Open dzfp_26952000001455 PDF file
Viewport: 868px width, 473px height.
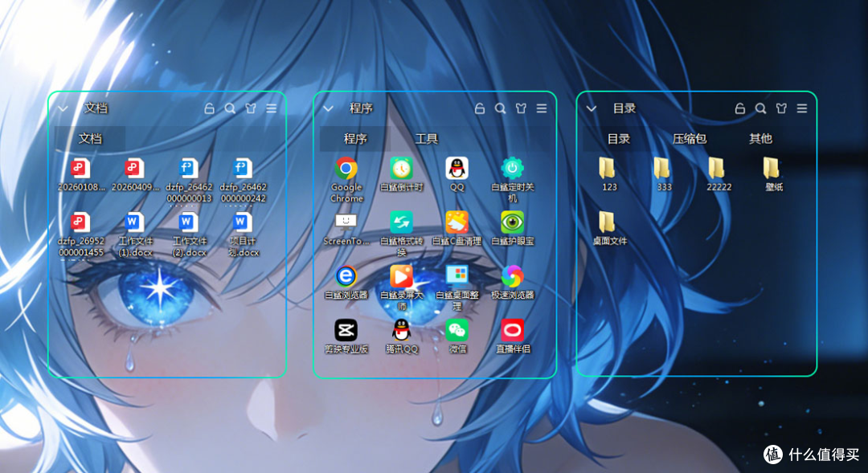click(81, 222)
